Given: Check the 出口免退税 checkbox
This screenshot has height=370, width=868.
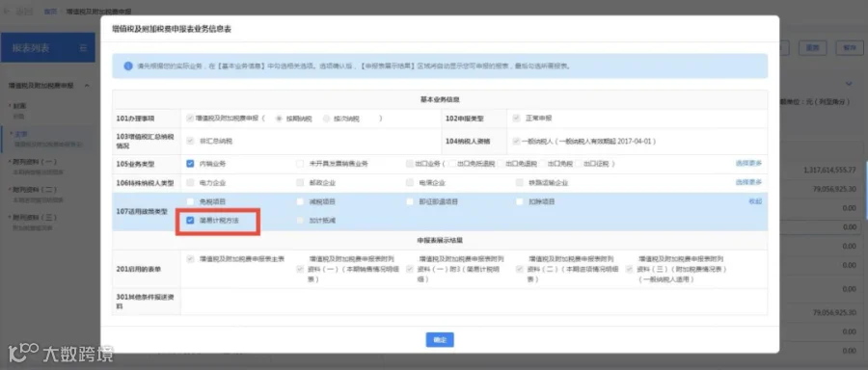Looking at the screenshot, I should (500, 163).
